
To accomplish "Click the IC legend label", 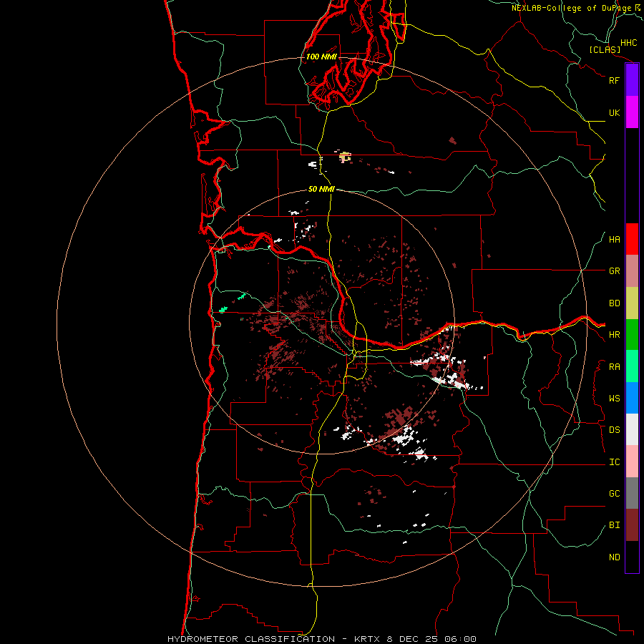I will coord(614,462).
